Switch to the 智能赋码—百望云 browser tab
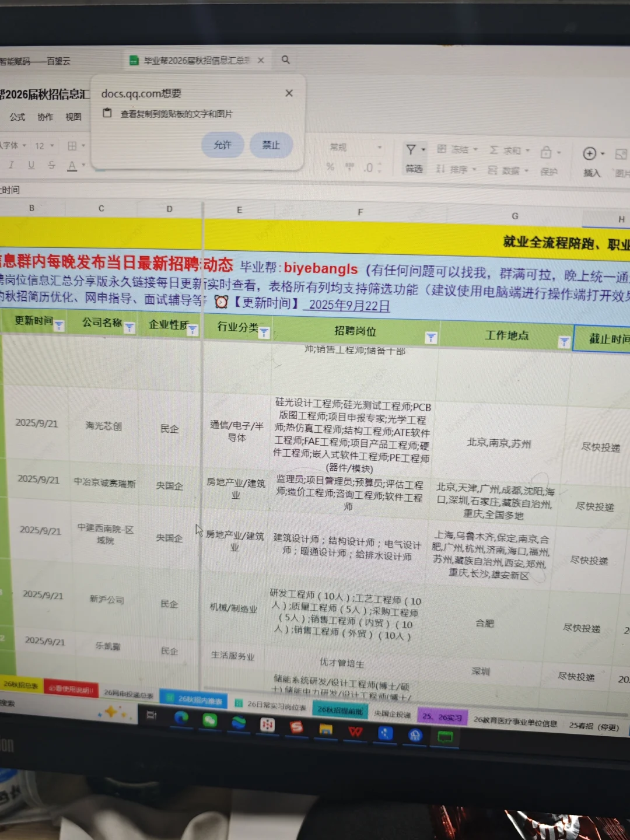The image size is (630, 840). 35,61
